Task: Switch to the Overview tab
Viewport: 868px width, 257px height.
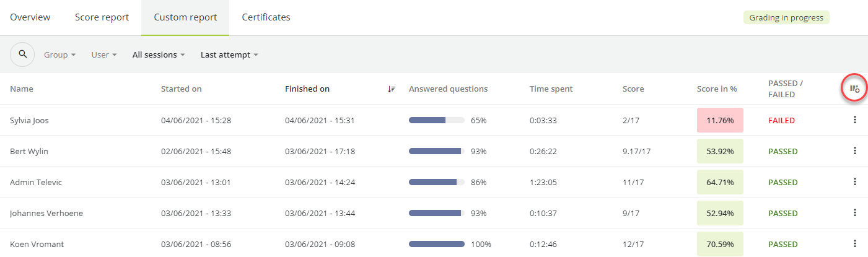Action: pos(30,17)
